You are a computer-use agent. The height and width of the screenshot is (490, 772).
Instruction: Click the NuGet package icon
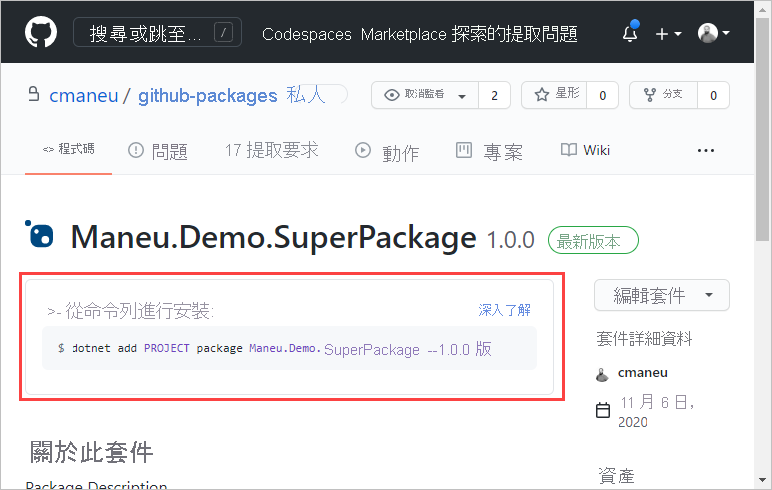pyautogui.click(x=39, y=234)
